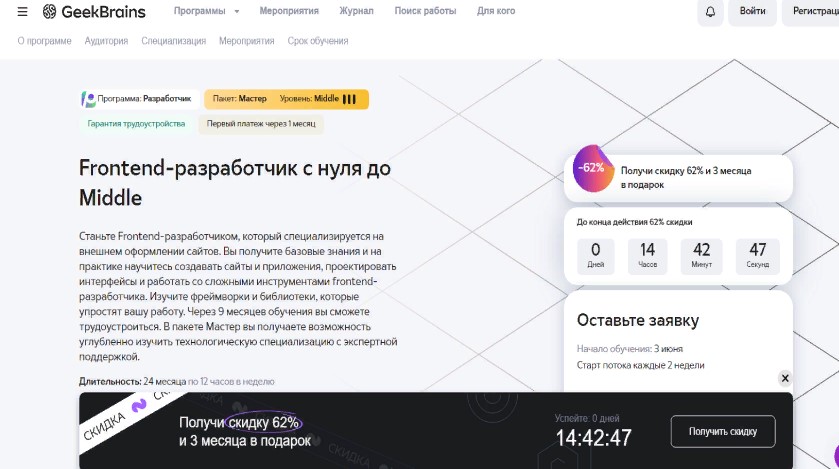Click the Получить скидку button
Screen dimensions: 839x469
pos(723,431)
